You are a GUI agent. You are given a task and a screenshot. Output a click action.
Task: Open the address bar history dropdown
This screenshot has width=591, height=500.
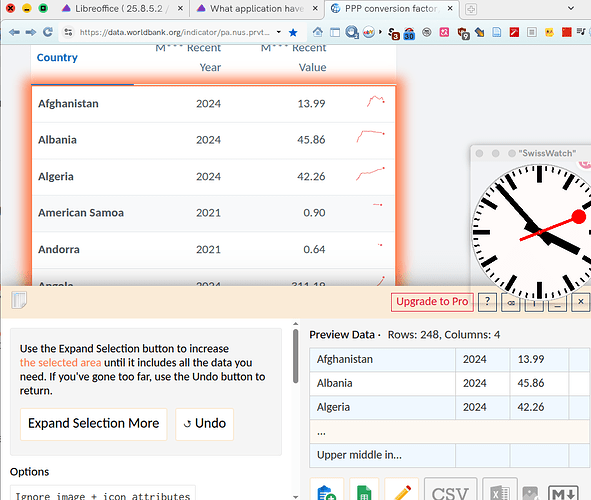(279, 32)
